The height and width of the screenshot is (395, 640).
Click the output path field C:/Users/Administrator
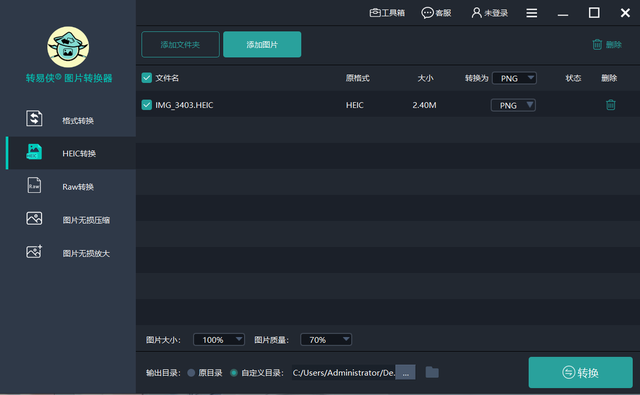(343, 373)
